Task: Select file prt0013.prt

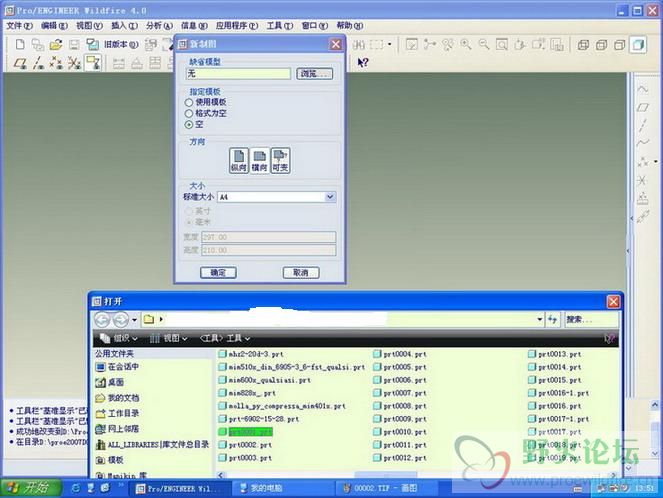Action: click(555, 354)
